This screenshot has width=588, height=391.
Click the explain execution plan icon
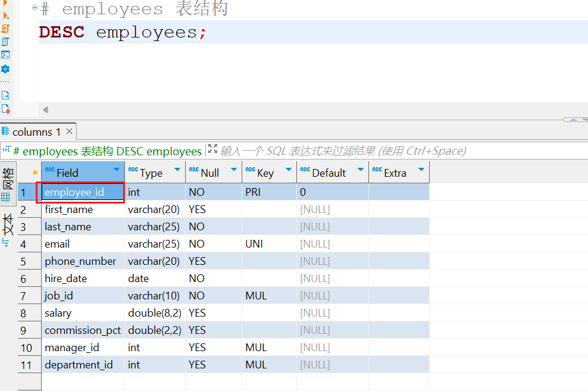5,42
